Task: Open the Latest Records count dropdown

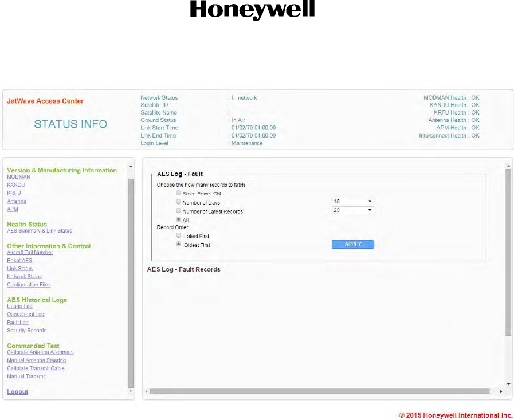Action: tap(353, 210)
